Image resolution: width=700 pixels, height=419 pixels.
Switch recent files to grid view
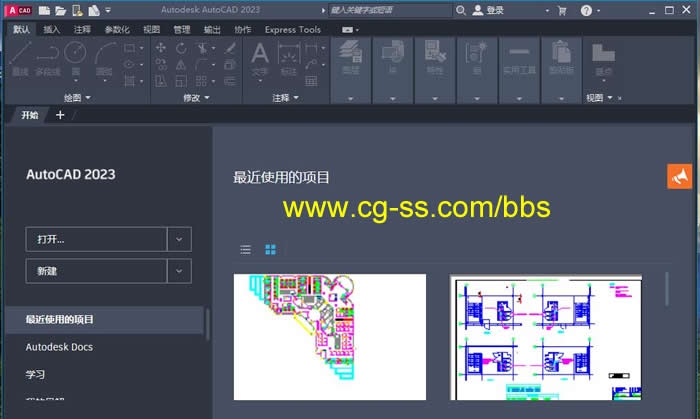coord(270,249)
